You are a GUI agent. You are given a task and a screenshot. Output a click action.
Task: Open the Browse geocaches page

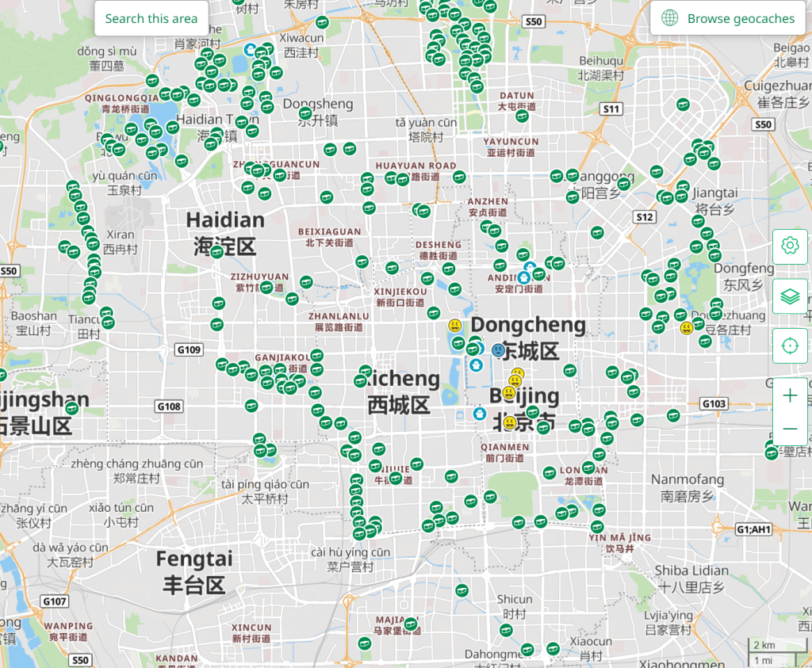726,18
